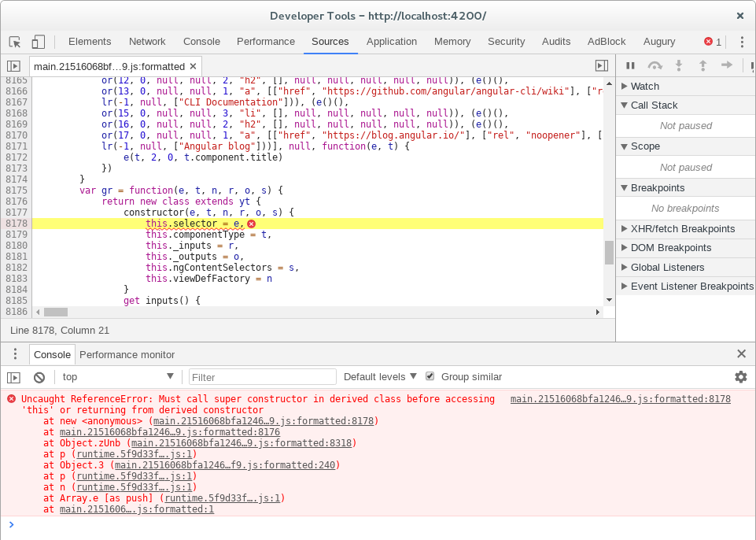
Task: Expand Event Listener Breakpoints section
Action: [686, 287]
